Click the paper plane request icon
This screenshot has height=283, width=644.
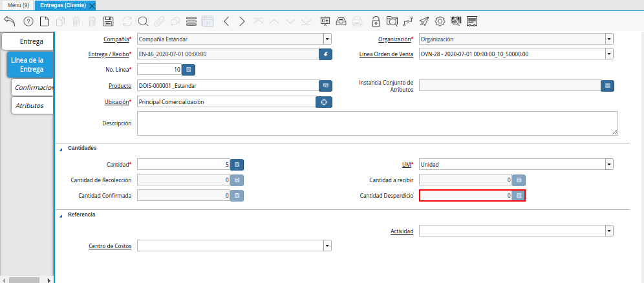coord(424,21)
